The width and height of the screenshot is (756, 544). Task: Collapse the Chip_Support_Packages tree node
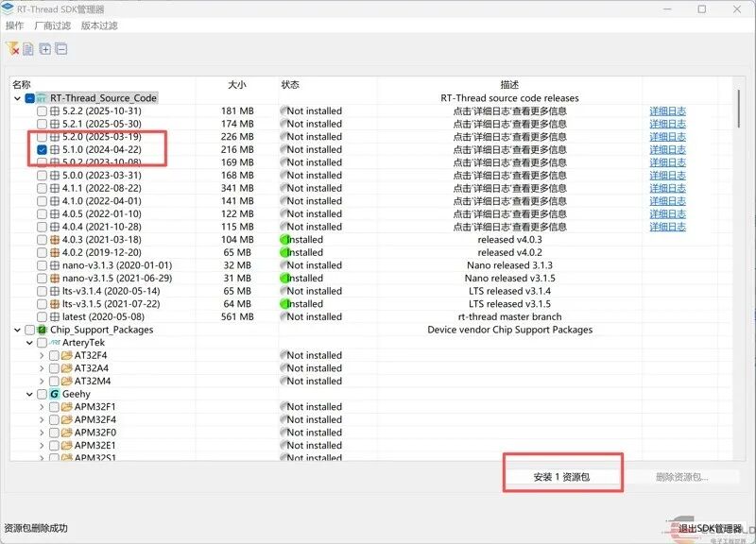17,330
